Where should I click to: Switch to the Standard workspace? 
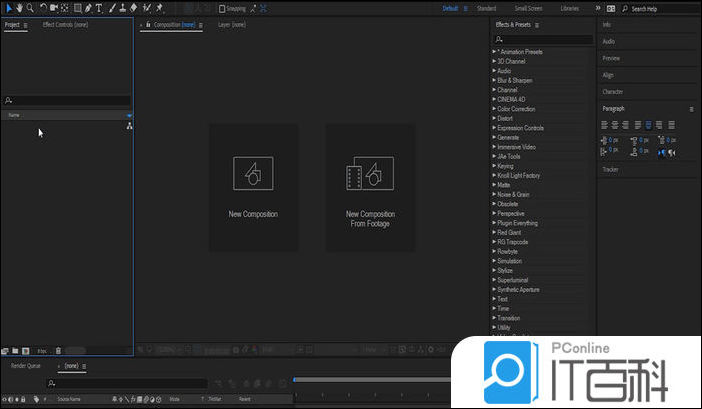487,8
